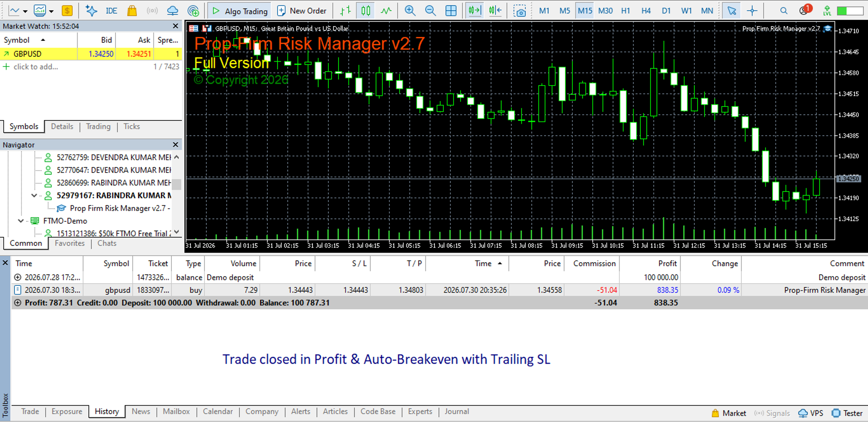Open the VPS cloud toolbar icon
The width and height of the screenshot is (868, 422).
tap(173, 11)
